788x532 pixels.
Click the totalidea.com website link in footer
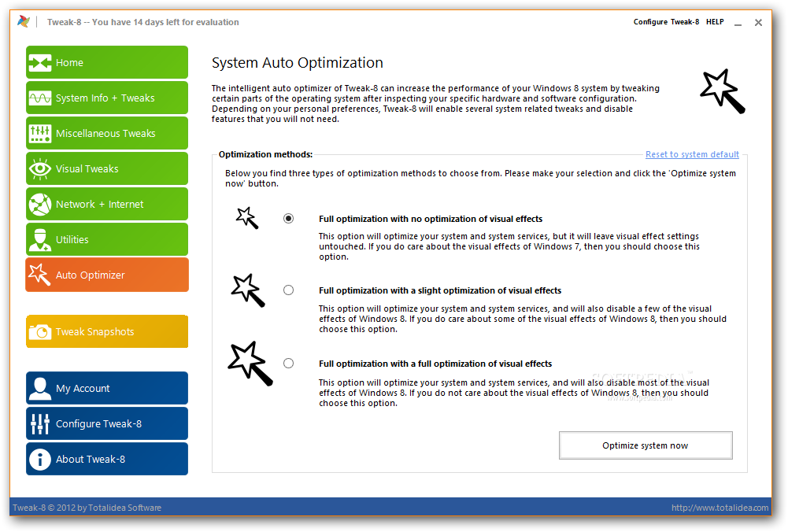720,508
